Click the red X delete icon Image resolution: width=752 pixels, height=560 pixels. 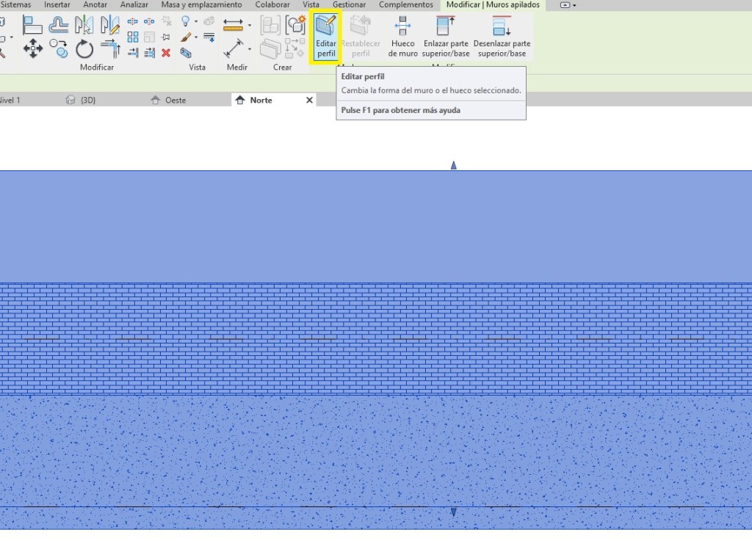point(166,52)
